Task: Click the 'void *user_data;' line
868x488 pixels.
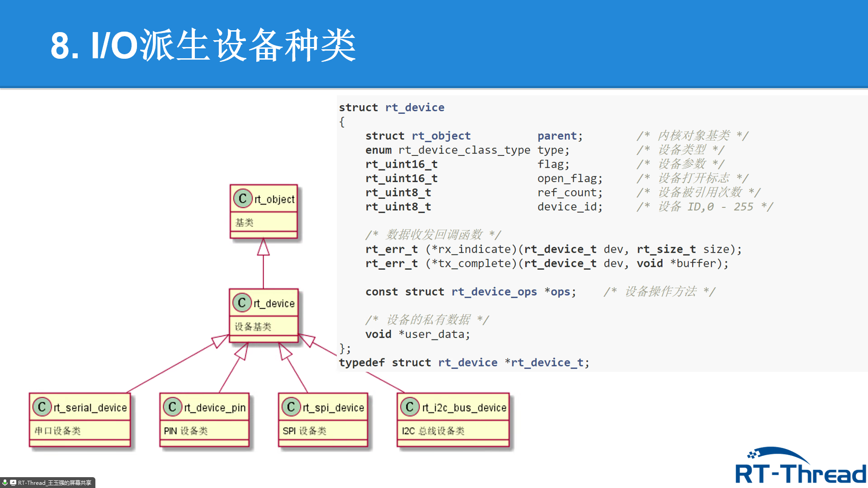Action: [x=418, y=334]
